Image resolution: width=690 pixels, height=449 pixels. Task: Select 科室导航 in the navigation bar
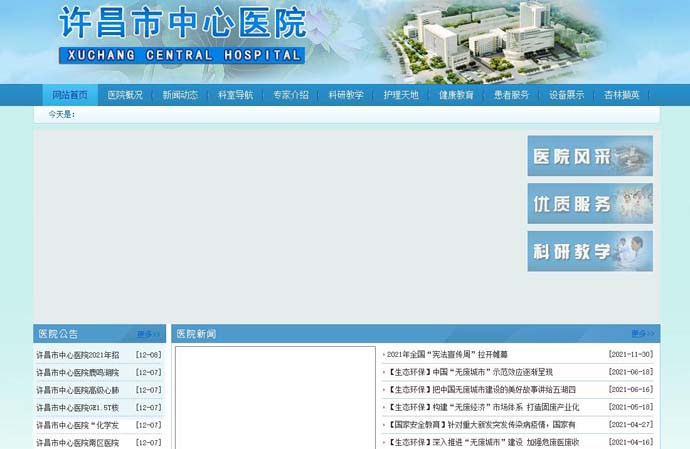tap(235, 95)
